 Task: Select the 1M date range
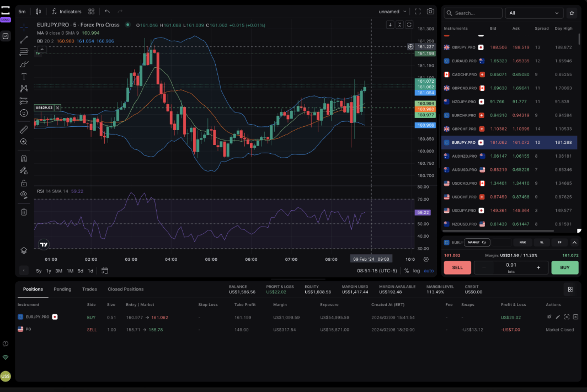coord(70,271)
